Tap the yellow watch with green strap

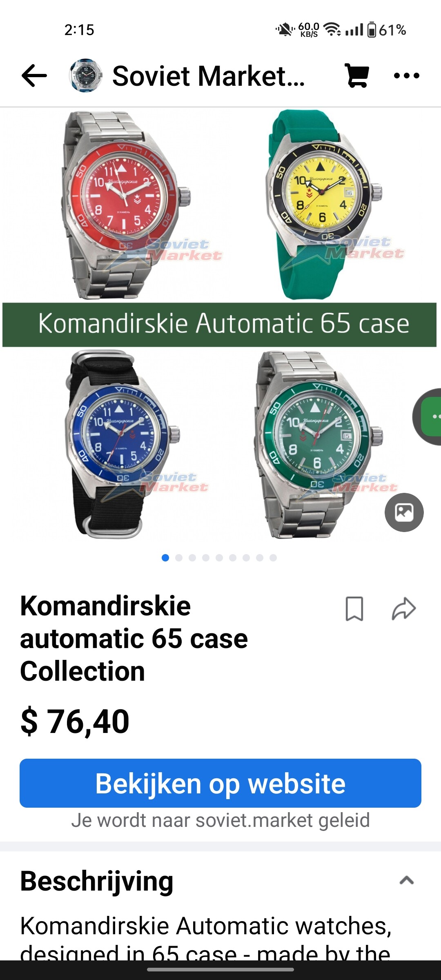tap(323, 204)
